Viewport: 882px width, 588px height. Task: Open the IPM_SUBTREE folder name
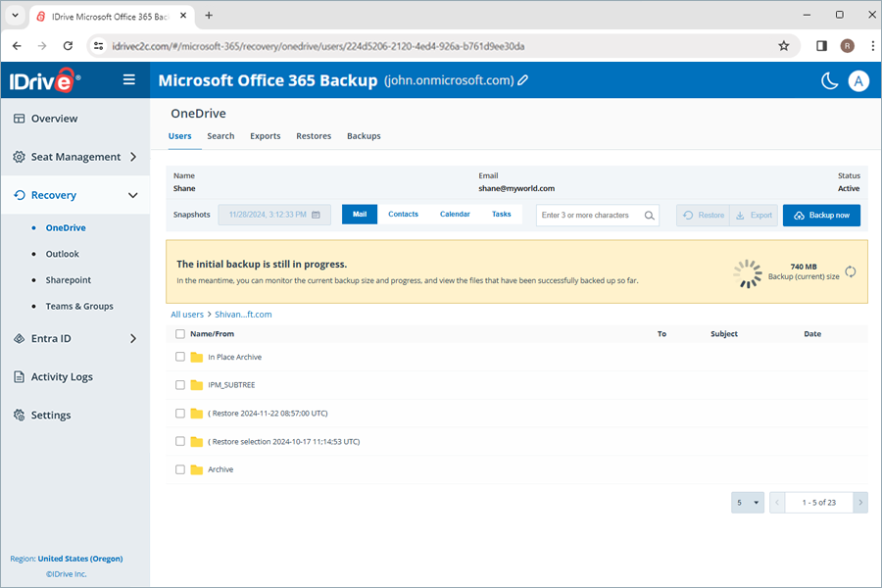coord(231,385)
